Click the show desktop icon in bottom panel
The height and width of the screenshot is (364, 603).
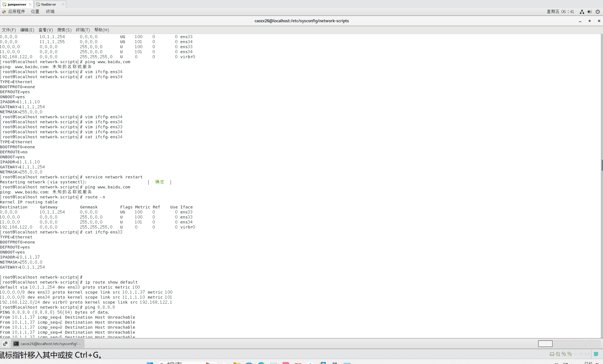[5, 344]
